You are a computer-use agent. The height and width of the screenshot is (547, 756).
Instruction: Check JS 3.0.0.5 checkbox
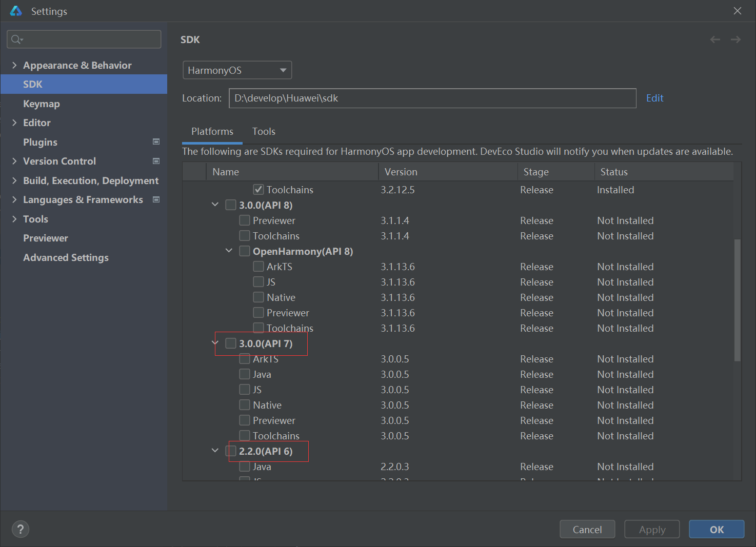[245, 390]
